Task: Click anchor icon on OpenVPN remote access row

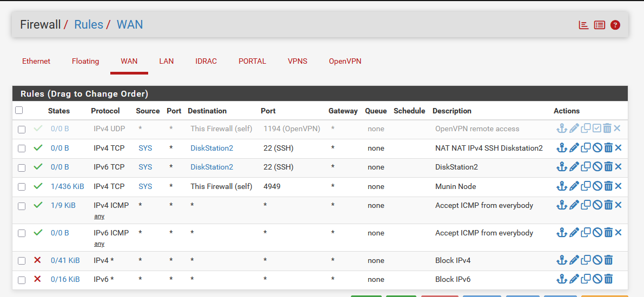Action: pos(561,129)
